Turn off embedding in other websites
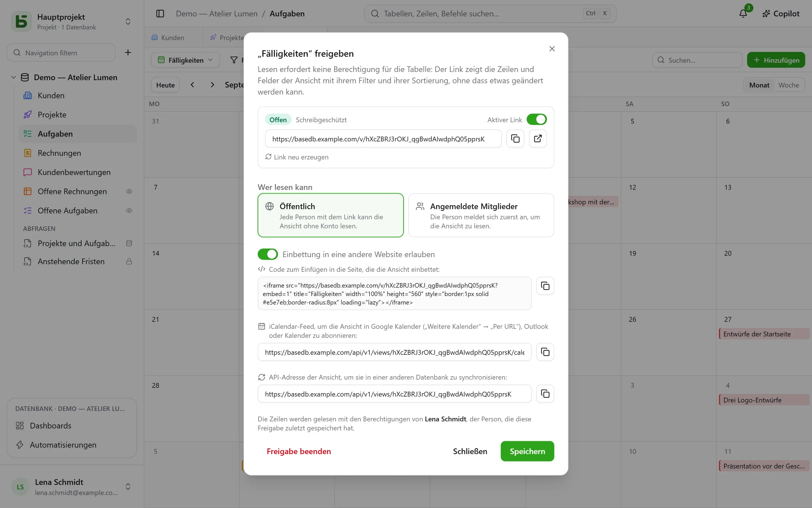Image resolution: width=812 pixels, height=508 pixels. coord(268,254)
